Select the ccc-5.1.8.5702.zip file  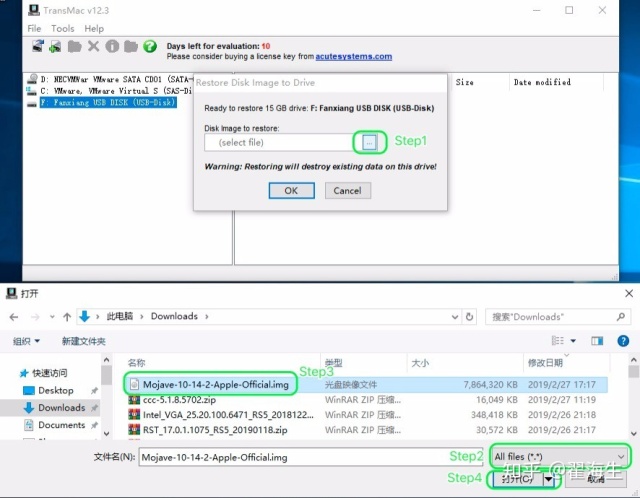pos(180,400)
